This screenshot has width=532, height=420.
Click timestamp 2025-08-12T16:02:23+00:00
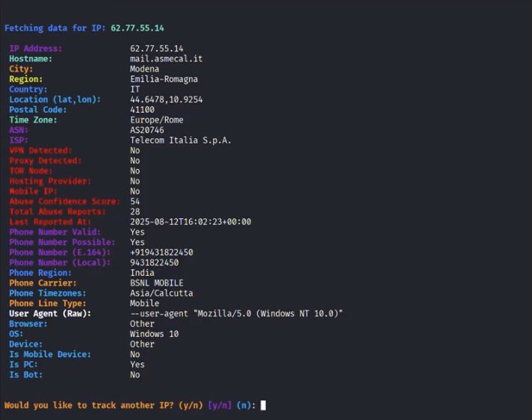[x=191, y=221]
